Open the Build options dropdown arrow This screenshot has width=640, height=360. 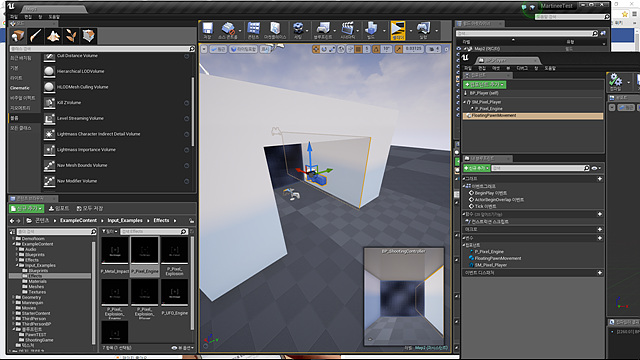[x=384, y=31]
